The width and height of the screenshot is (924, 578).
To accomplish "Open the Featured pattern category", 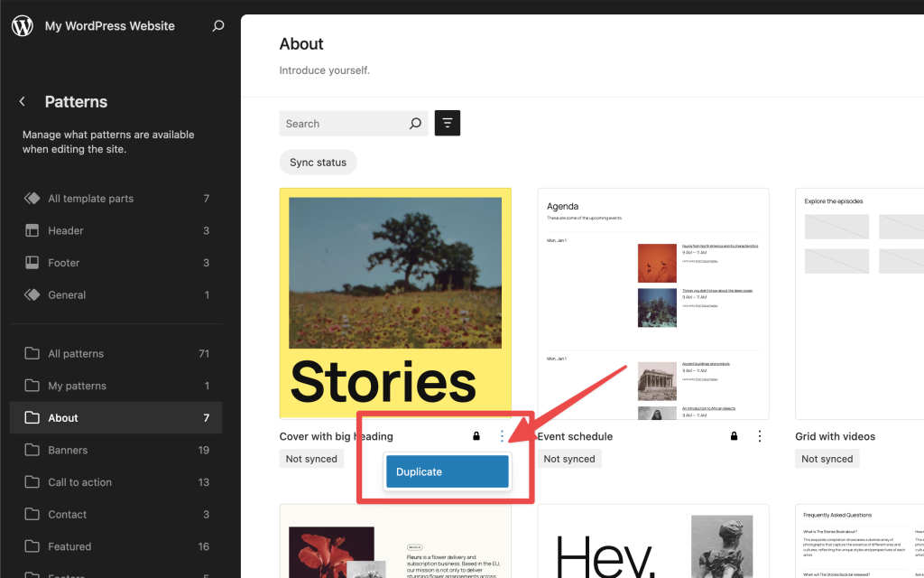I will click(x=70, y=546).
